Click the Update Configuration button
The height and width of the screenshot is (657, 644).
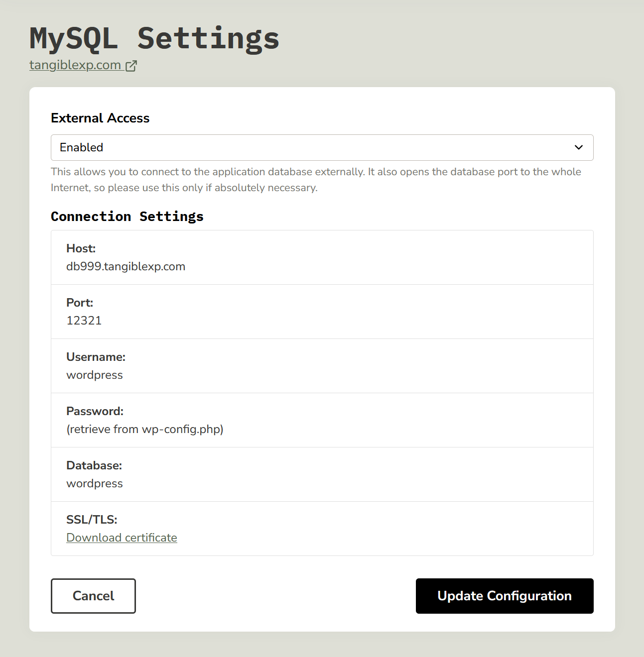504,596
